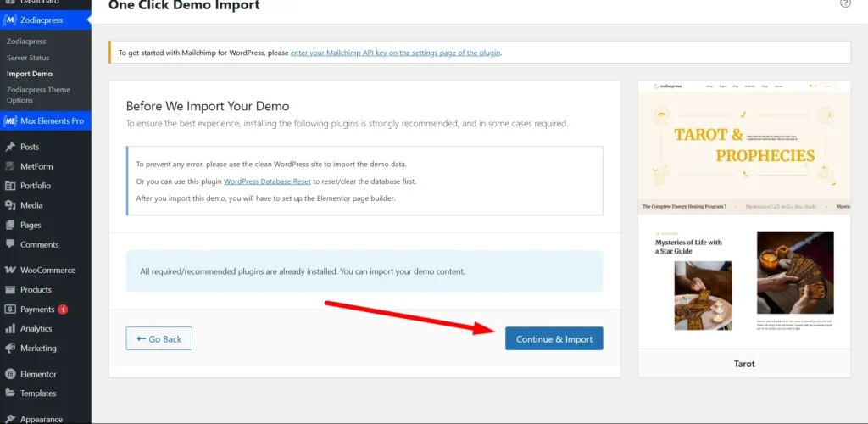The image size is (868, 424).
Task: Click the Analytics bar chart icon
Action: click(x=10, y=329)
